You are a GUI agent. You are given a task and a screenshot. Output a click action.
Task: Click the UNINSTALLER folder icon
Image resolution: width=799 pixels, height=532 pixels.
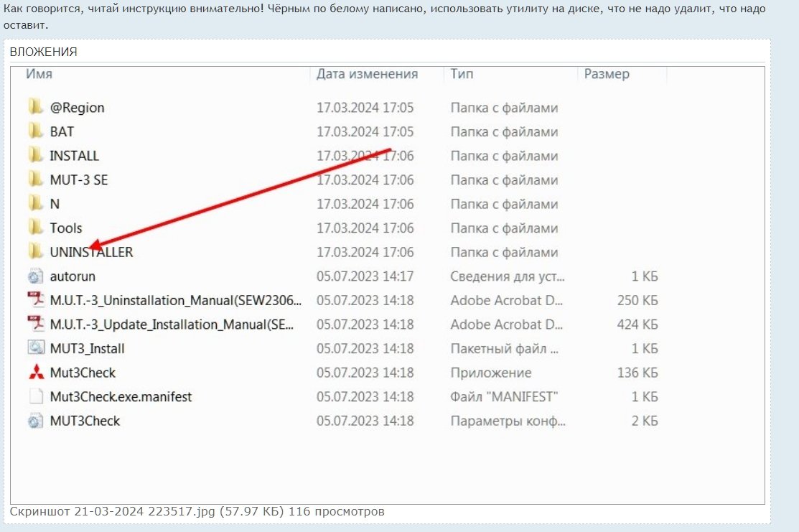[35, 251]
